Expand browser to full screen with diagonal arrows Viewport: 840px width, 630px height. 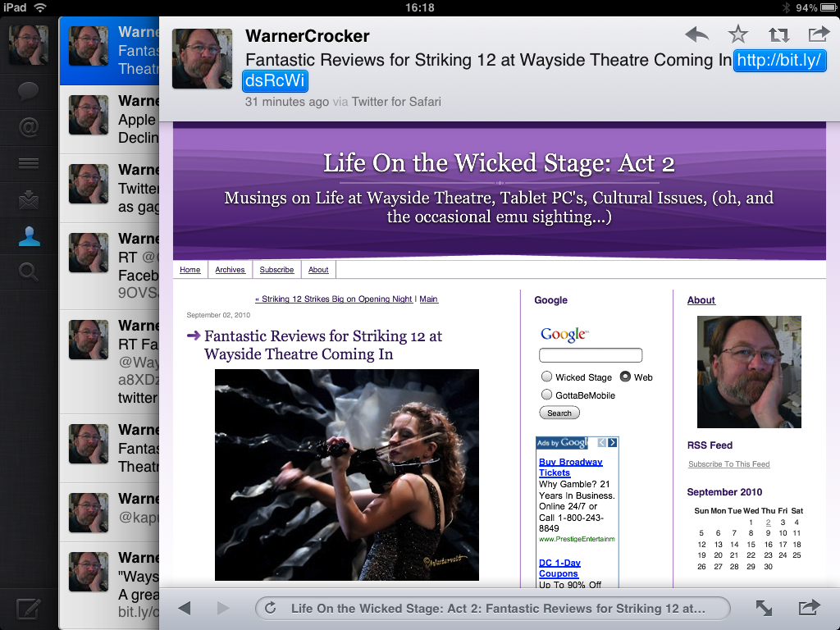[x=764, y=608]
